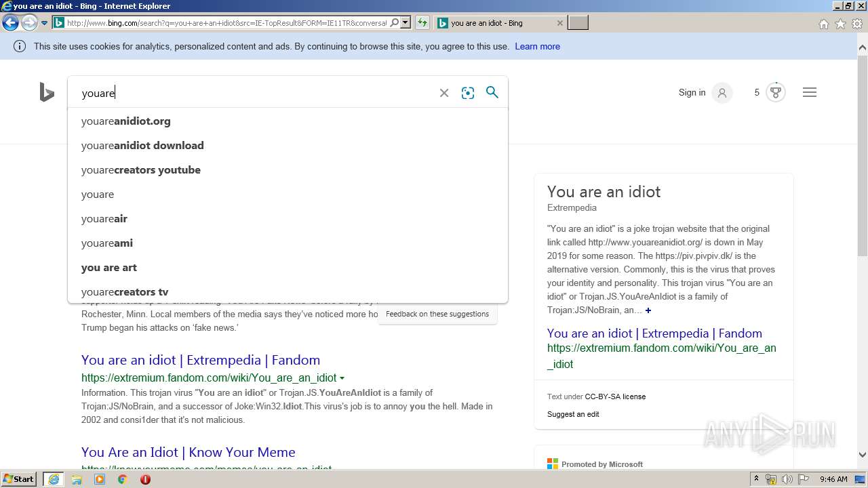
Task: Open the 'Learn more' cookie link
Action: point(537,46)
